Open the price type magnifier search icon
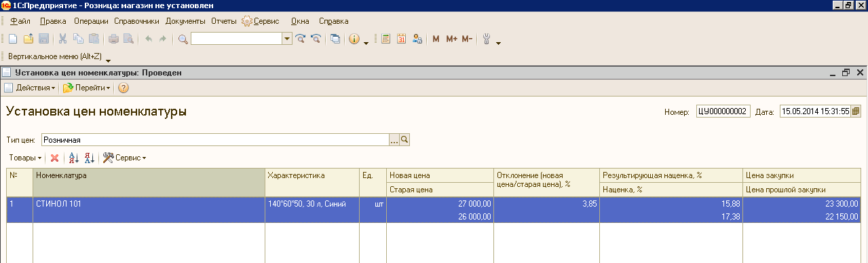The height and width of the screenshot is (263, 868). (x=405, y=139)
